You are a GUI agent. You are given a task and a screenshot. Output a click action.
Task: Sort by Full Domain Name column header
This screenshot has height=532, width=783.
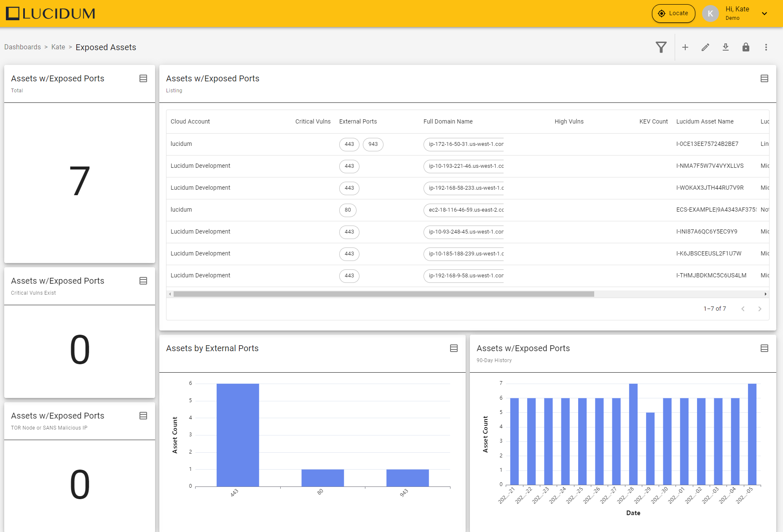tap(448, 121)
